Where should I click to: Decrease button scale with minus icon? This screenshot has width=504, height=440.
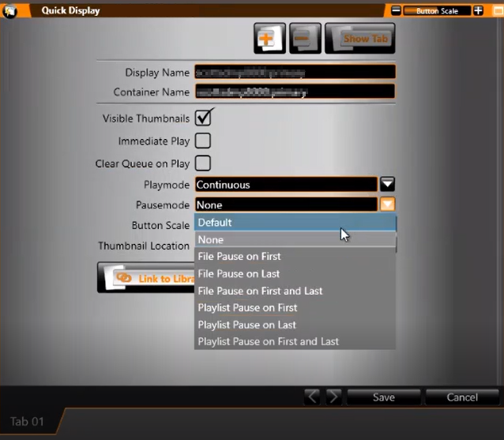(396, 10)
